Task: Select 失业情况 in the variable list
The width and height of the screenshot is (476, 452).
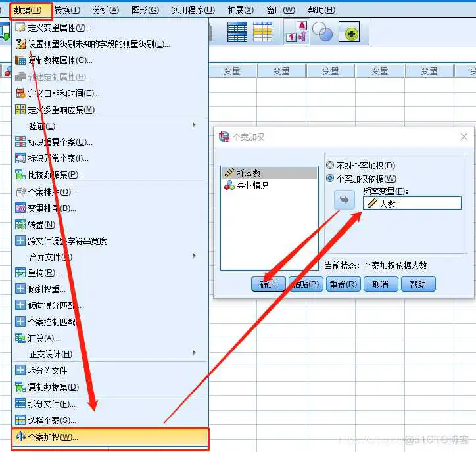Action: pos(270,185)
